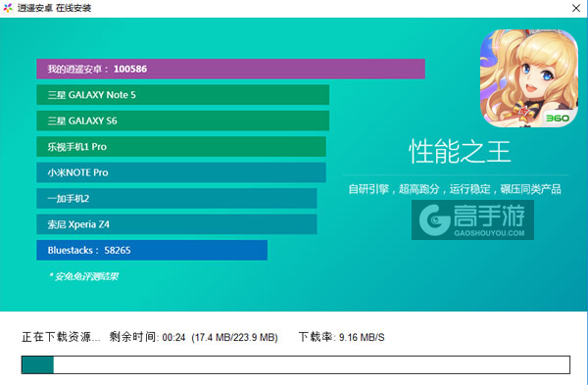Click the 下载率 9.16 MB/S speed readout
588x385 pixels.
tap(342, 337)
